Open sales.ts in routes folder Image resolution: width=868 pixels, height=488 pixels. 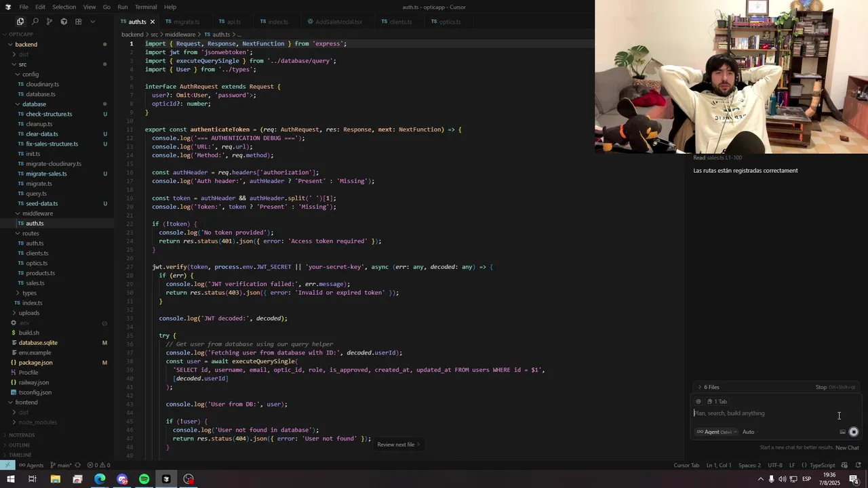tap(35, 283)
